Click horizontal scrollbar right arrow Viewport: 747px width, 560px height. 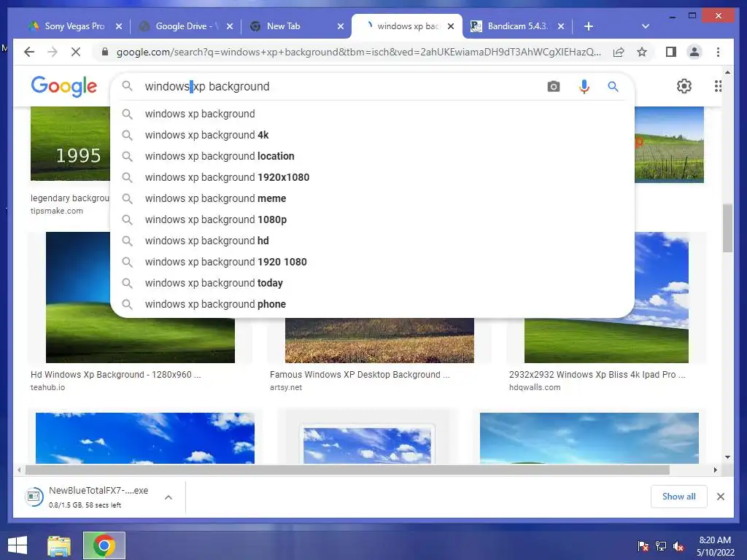(x=715, y=470)
